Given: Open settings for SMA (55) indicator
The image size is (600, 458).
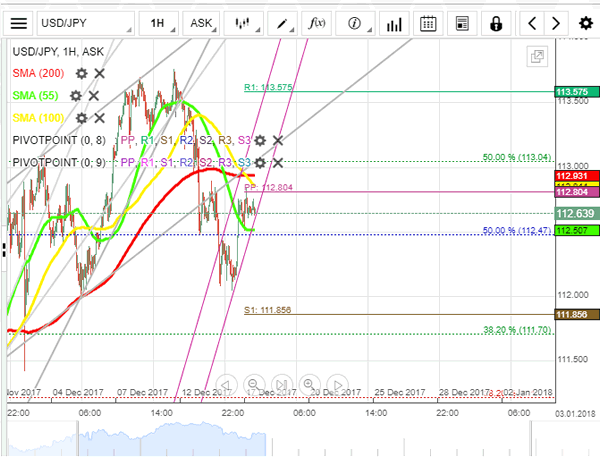Looking at the screenshot, I should tap(75, 95).
